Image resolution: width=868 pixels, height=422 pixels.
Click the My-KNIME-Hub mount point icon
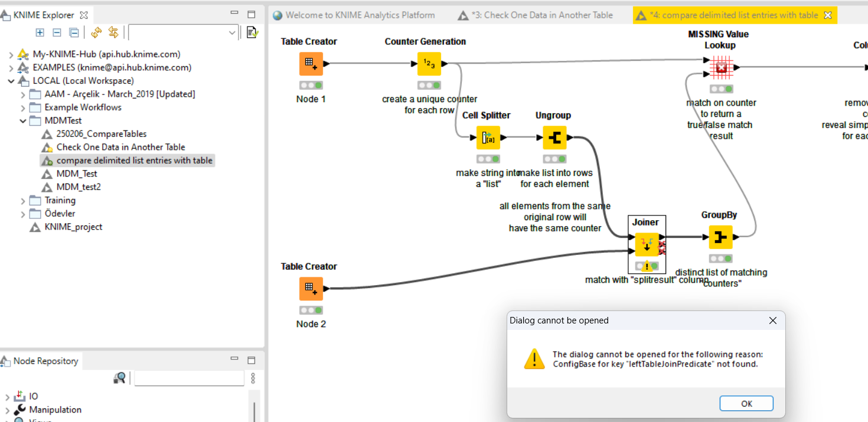point(23,54)
